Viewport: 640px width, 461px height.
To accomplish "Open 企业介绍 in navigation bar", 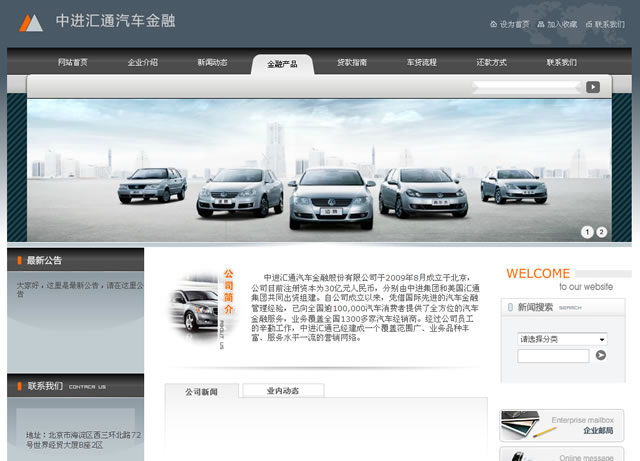I will click(143, 62).
